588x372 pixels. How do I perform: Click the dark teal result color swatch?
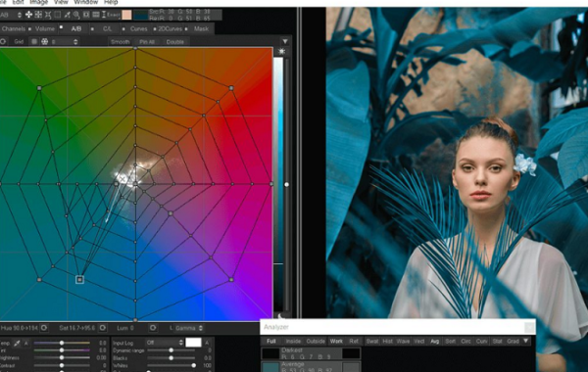[x=140, y=15]
